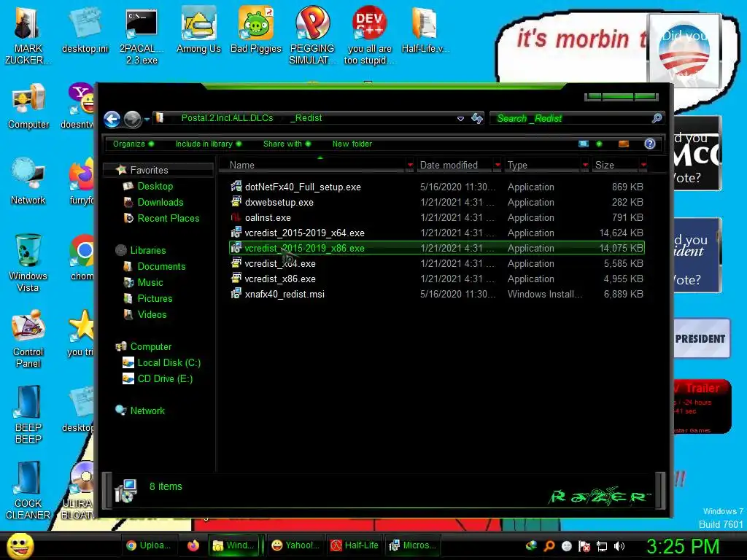This screenshot has height=560, width=747.
Task: Open Recent Places in Favorites
Action: point(169,219)
